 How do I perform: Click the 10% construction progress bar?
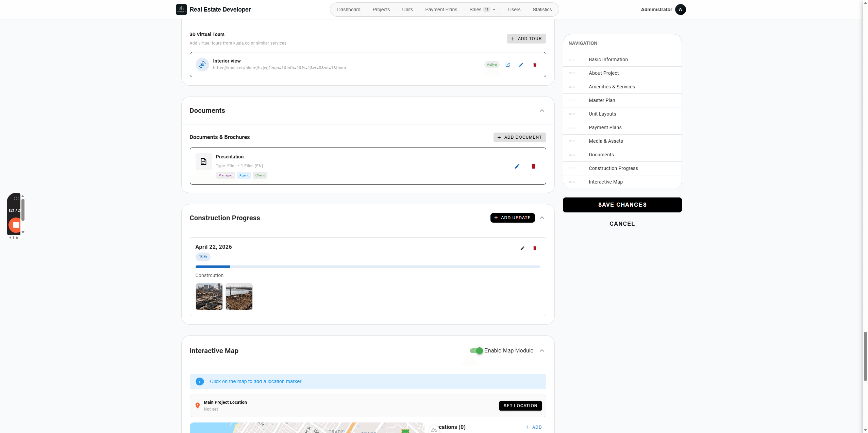click(368, 267)
